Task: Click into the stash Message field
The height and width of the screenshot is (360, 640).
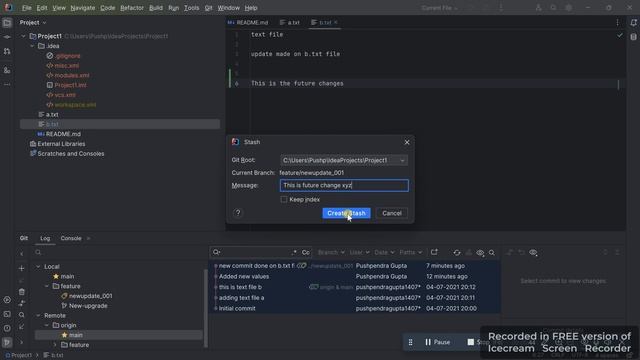Action: click(344, 185)
